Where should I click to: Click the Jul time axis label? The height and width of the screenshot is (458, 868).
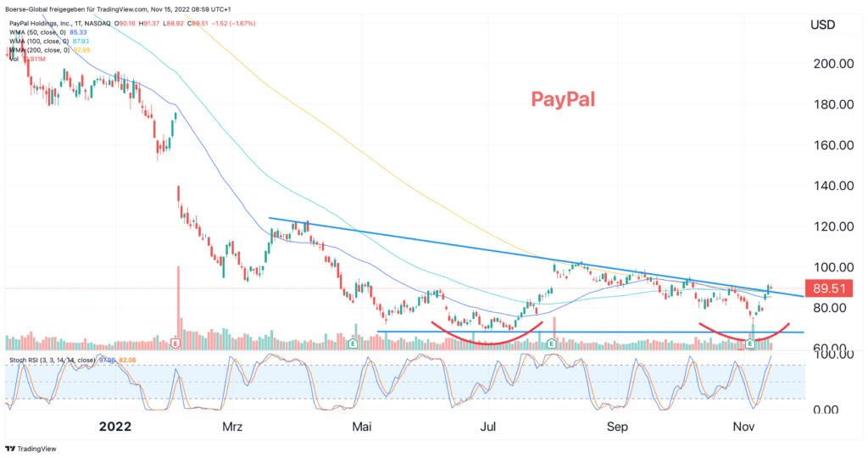point(487,427)
